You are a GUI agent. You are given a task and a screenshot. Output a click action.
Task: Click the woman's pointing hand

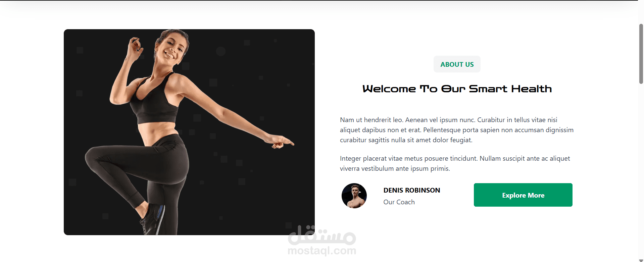(x=280, y=142)
